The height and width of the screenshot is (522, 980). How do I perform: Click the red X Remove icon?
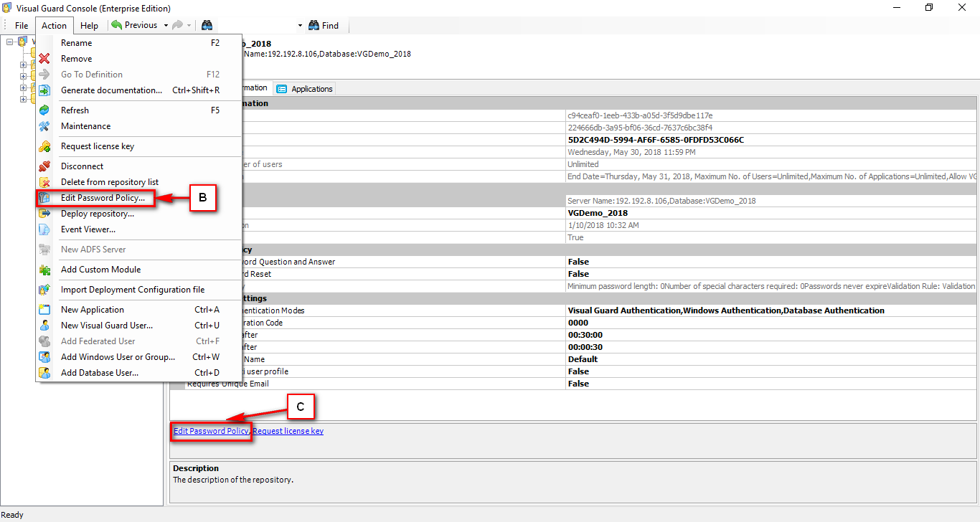coord(44,59)
